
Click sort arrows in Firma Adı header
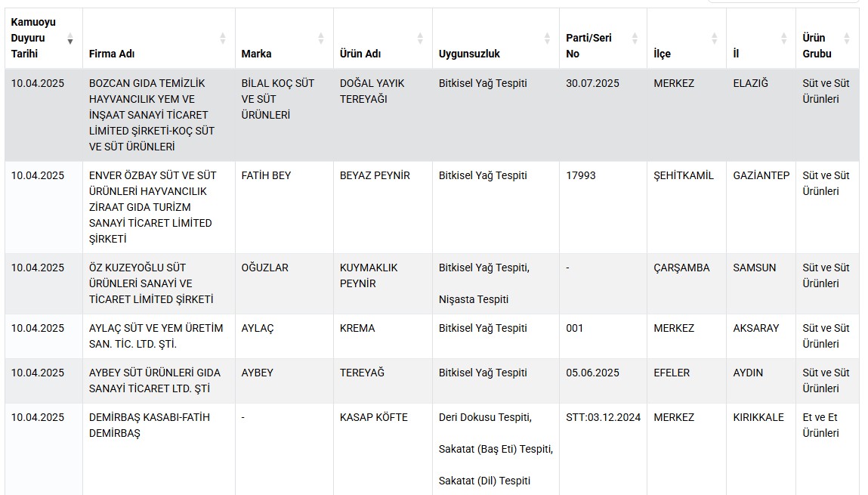tap(223, 39)
